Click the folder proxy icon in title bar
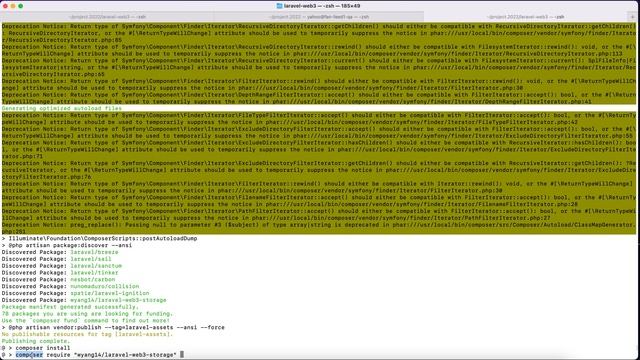 [x=279, y=6]
